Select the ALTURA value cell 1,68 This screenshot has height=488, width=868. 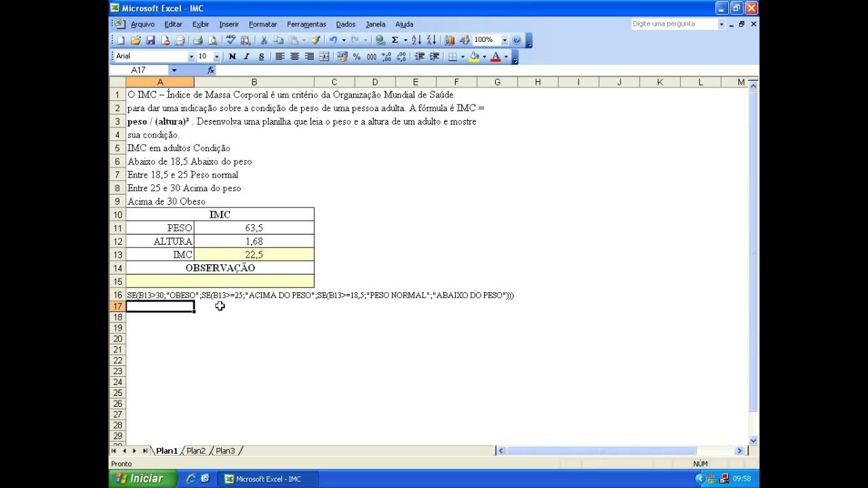(x=254, y=241)
